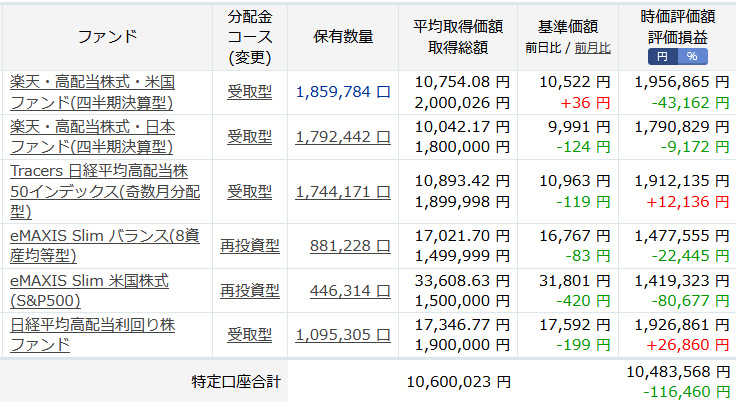Select total acquisition 10,600,023 円
This screenshot has width=736, height=402.
click(x=459, y=382)
